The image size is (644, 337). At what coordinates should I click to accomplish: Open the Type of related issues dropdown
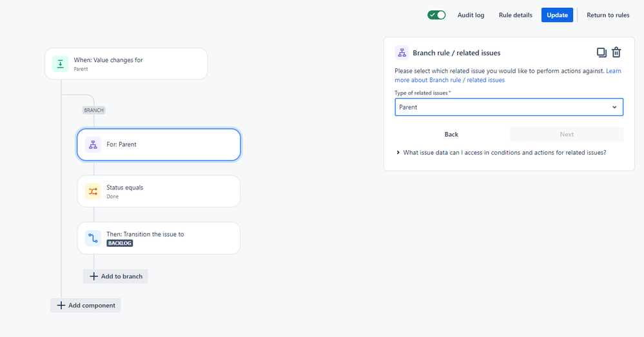[509, 107]
